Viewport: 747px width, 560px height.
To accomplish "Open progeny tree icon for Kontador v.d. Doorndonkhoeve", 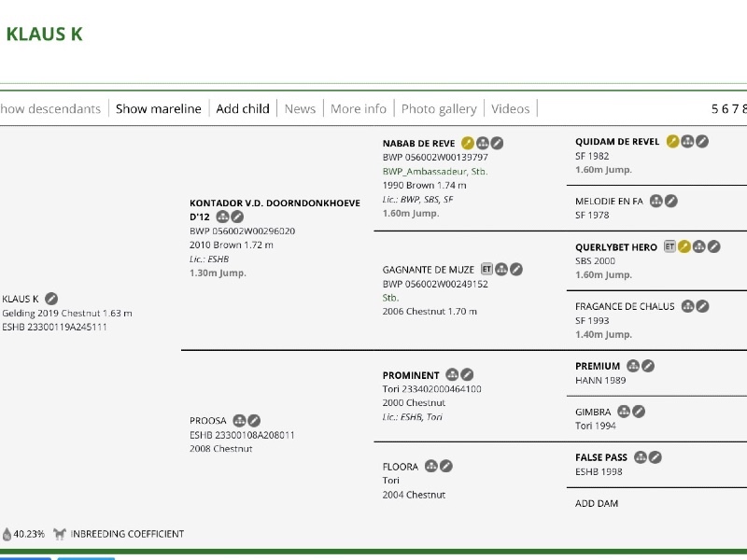I will tap(222, 217).
